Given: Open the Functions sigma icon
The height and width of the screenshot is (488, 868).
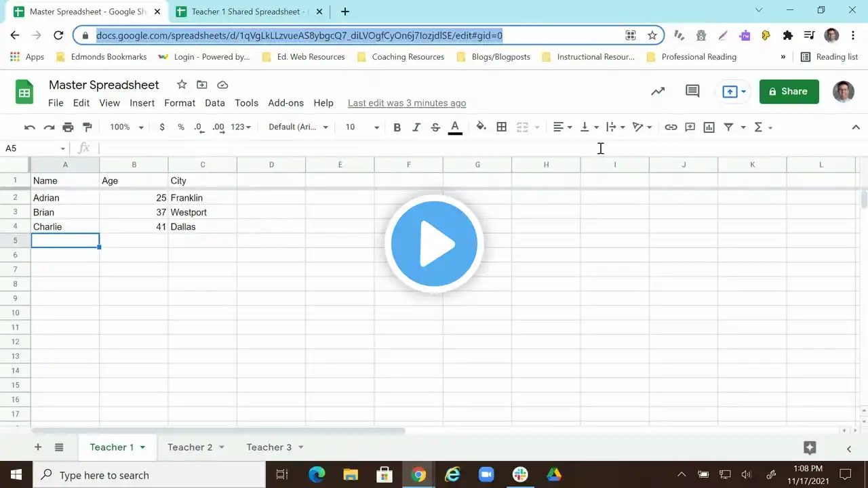Looking at the screenshot, I should point(759,127).
